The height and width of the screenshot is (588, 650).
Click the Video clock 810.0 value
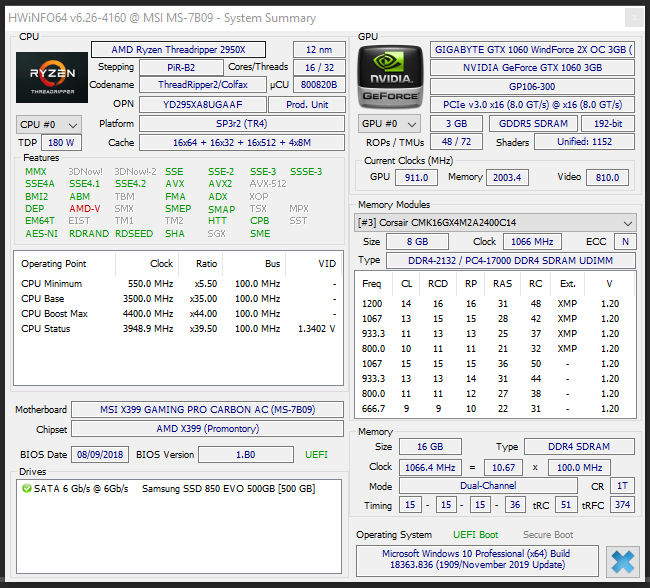click(x=607, y=177)
